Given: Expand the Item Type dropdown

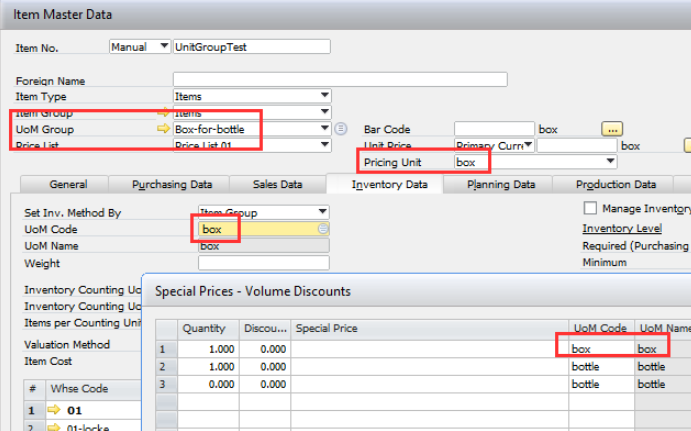Looking at the screenshot, I should click(324, 97).
